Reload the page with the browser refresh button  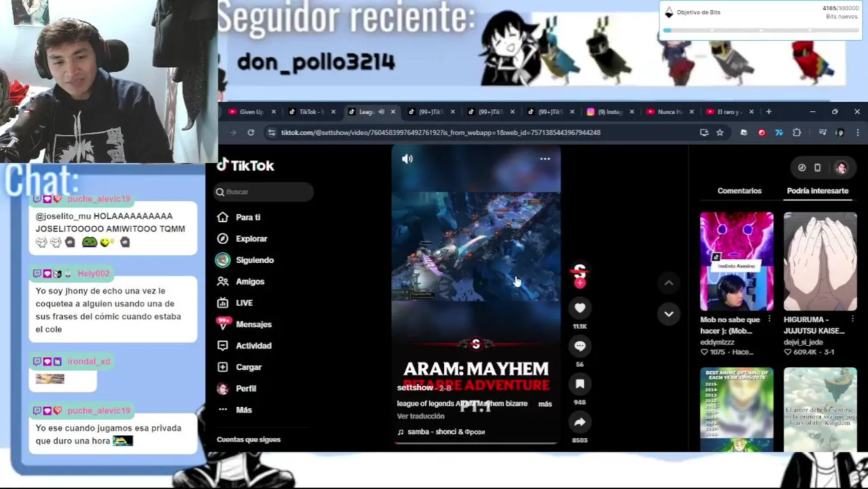click(251, 133)
